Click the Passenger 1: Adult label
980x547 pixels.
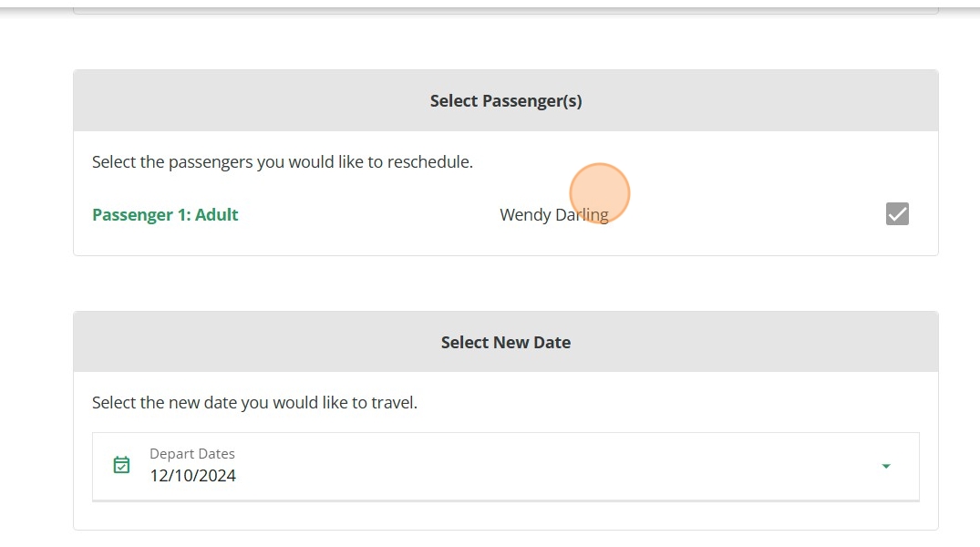[x=165, y=215]
